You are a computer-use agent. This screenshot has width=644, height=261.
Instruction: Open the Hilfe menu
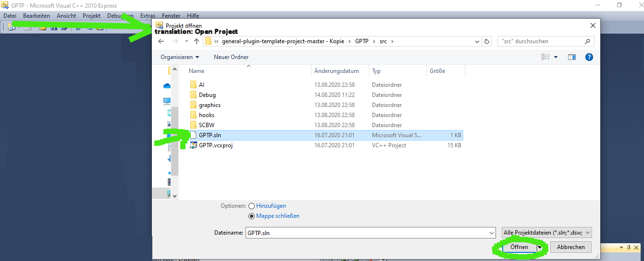(193, 16)
